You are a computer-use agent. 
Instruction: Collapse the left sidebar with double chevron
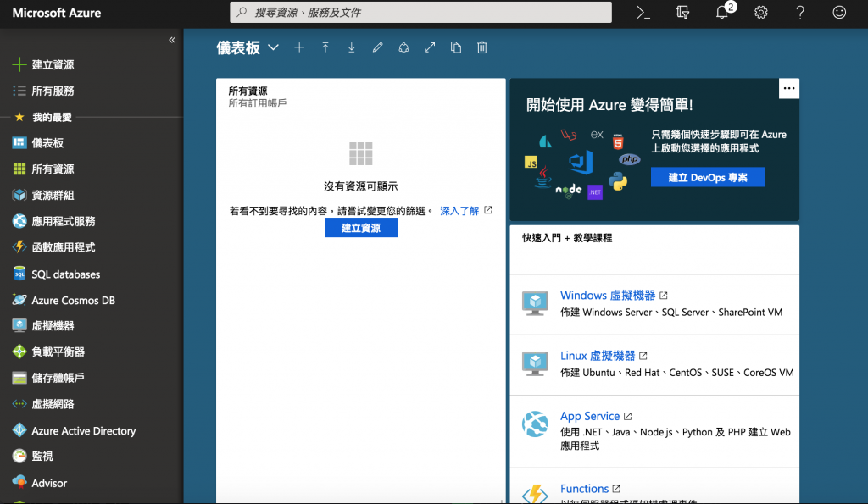click(172, 40)
